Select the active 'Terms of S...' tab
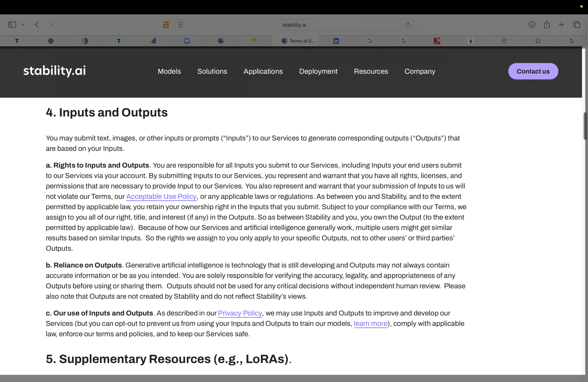Screen dimensions: 588x382 [295, 41]
